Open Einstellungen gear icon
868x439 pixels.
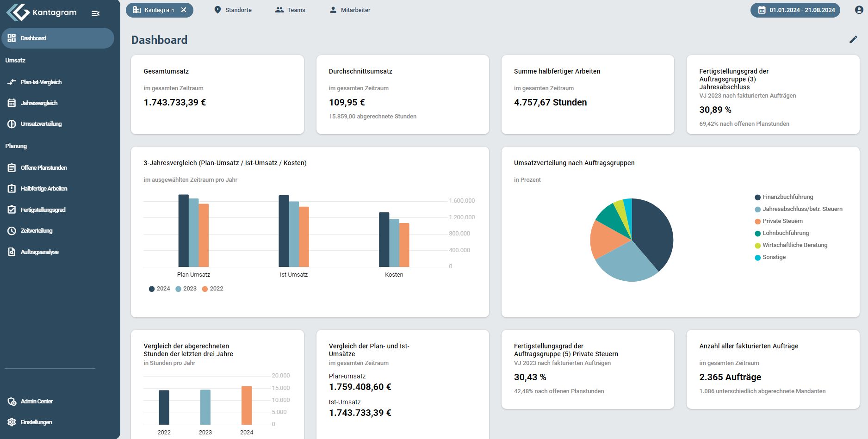pyautogui.click(x=12, y=422)
